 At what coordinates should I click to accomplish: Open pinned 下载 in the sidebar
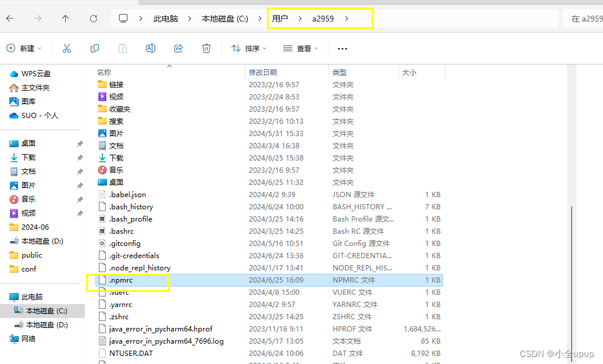tap(22, 157)
